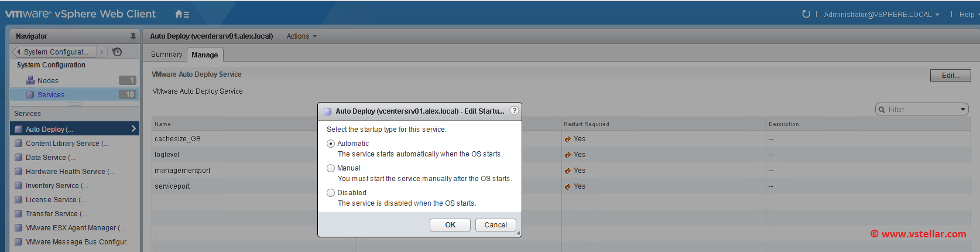This screenshot has height=252, width=980.
Task: Open the Filter options dropdown arrow
Action: (x=963, y=110)
